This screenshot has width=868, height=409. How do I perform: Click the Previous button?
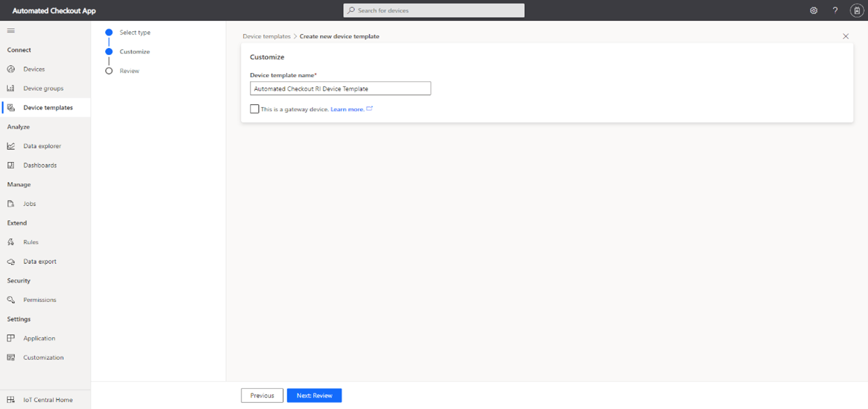(x=262, y=395)
